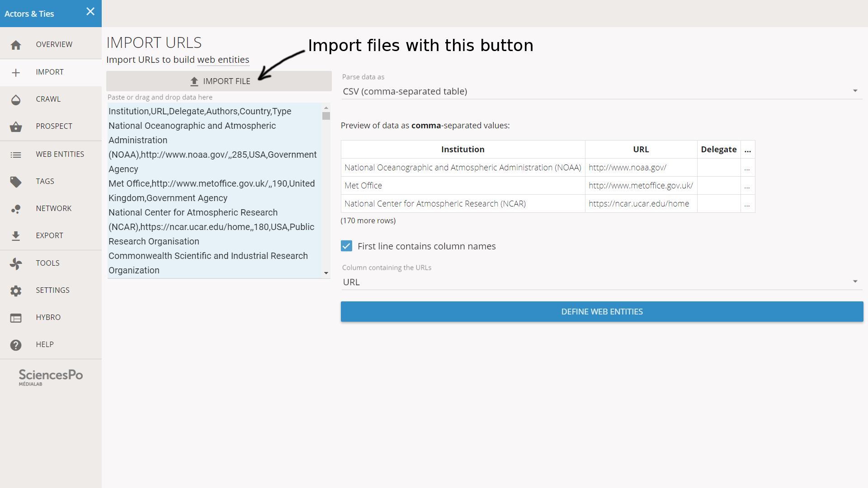Follow the 'web entities' link
This screenshot has width=868, height=488.
click(223, 60)
